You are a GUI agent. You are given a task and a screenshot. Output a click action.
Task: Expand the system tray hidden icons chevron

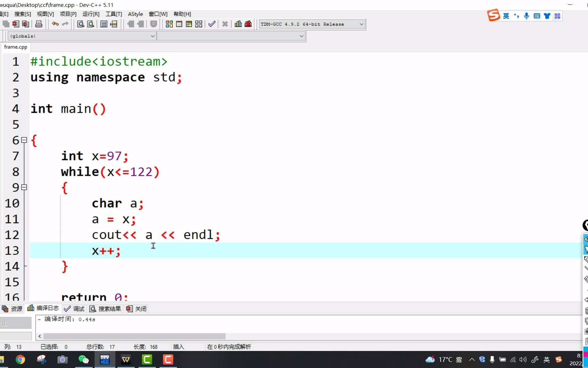pos(472,359)
